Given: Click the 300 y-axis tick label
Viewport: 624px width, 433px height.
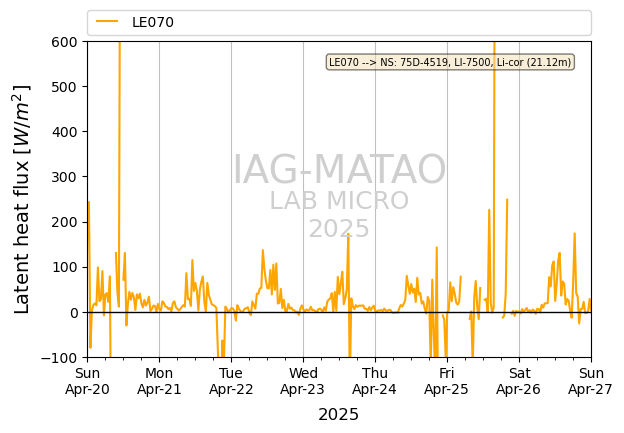Looking at the screenshot, I should pyautogui.click(x=64, y=177).
